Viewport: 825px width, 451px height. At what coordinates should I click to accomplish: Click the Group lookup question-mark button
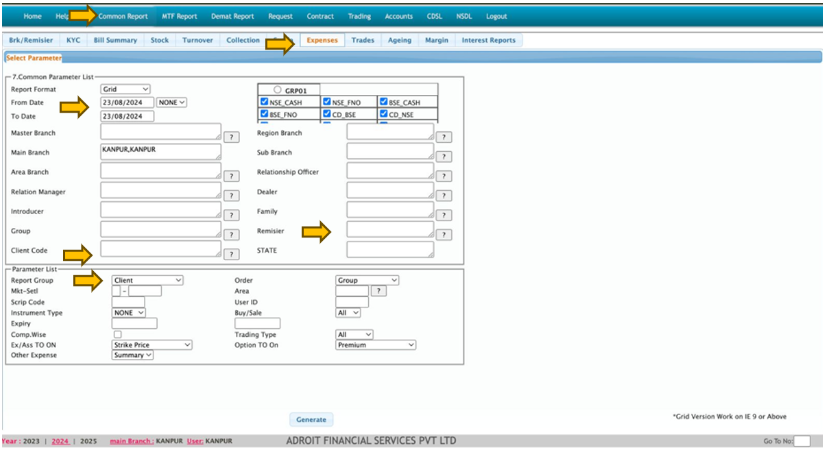click(230, 235)
